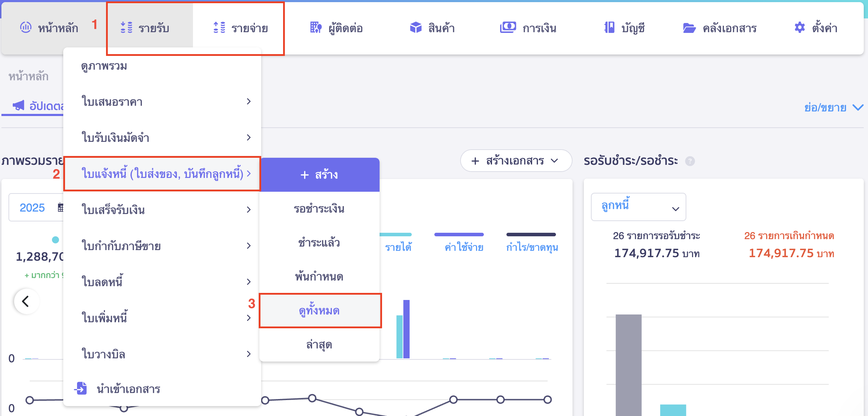Viewport: 868px width, 416px height.
Task: Click the megaphone icon beside อัปเดต
Action: click(x=18, y=105)
